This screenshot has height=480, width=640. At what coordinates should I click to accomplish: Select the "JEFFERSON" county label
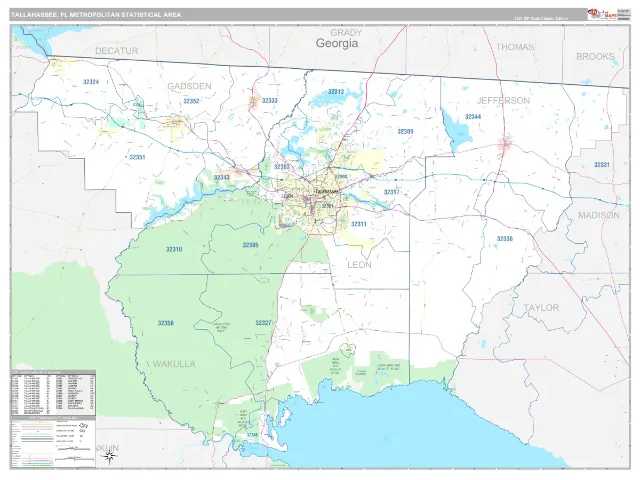(x=503, y=100)
